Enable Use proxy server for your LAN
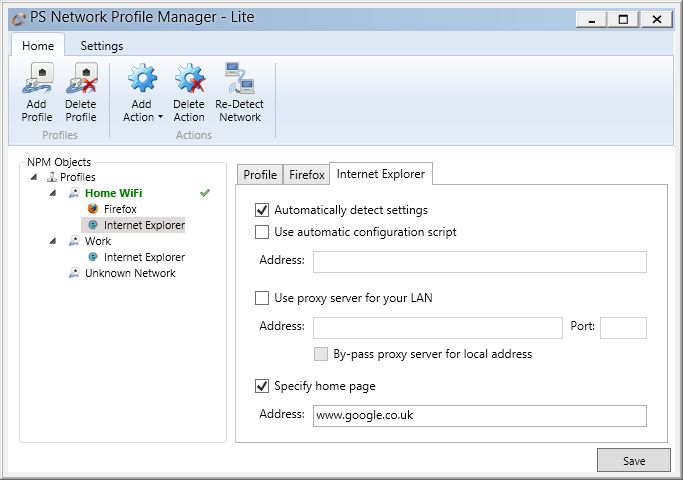 click(x=262, y=298)
